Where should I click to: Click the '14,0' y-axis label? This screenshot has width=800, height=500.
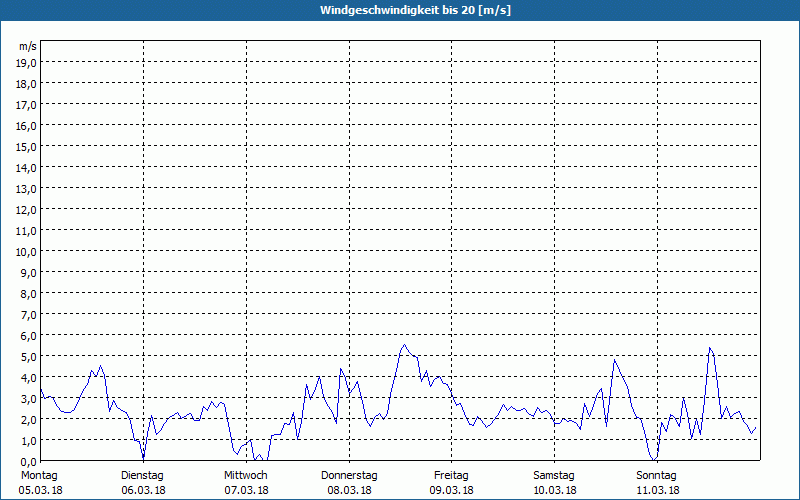click(x=26, y=168)
